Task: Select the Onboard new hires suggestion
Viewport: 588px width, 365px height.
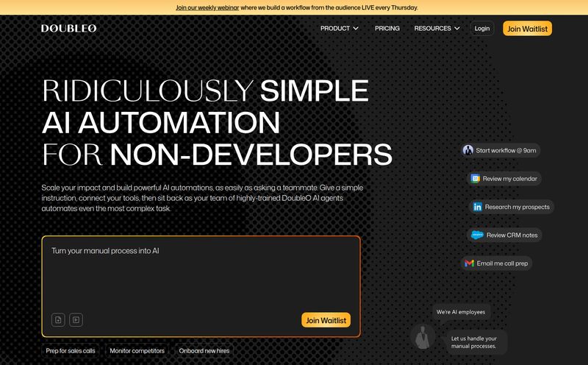Action: [204, 351]
